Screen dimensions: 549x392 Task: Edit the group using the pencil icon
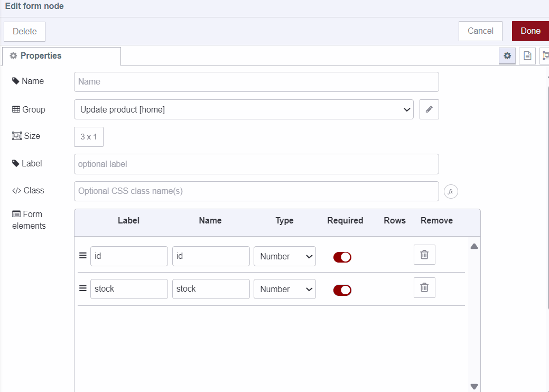[429, 109]
